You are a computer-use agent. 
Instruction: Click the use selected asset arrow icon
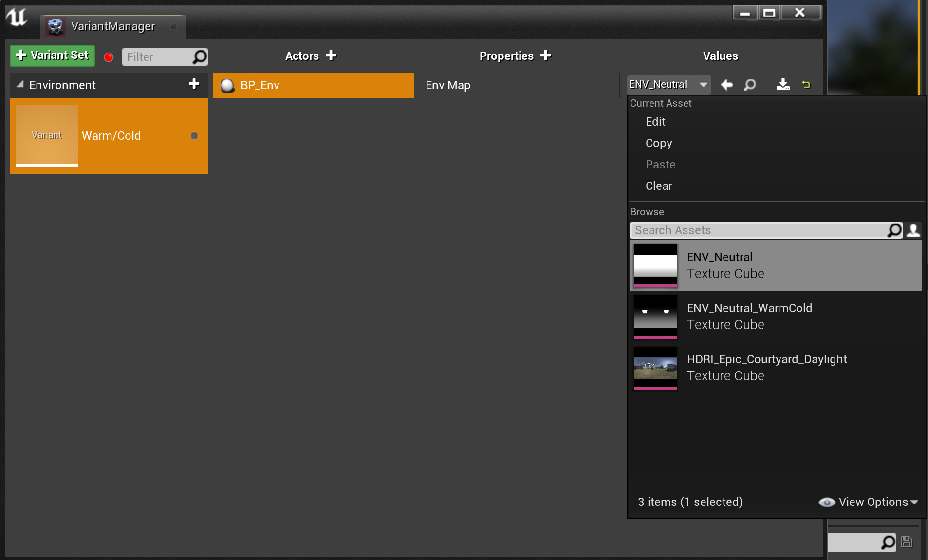[x=727, y=85]
